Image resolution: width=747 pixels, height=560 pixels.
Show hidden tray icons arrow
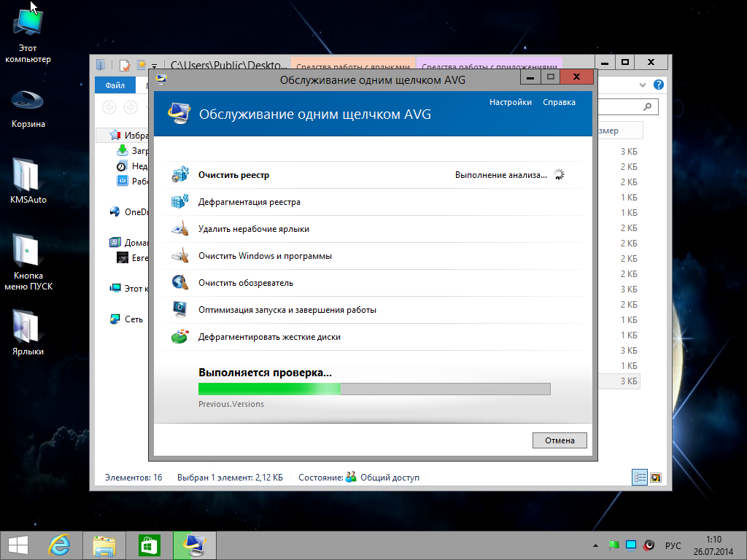coord(595,545)
